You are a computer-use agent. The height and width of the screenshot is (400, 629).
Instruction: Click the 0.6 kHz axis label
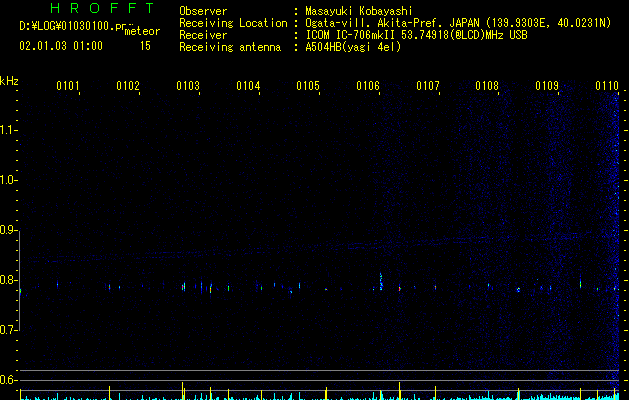click(x=8, y=380)
